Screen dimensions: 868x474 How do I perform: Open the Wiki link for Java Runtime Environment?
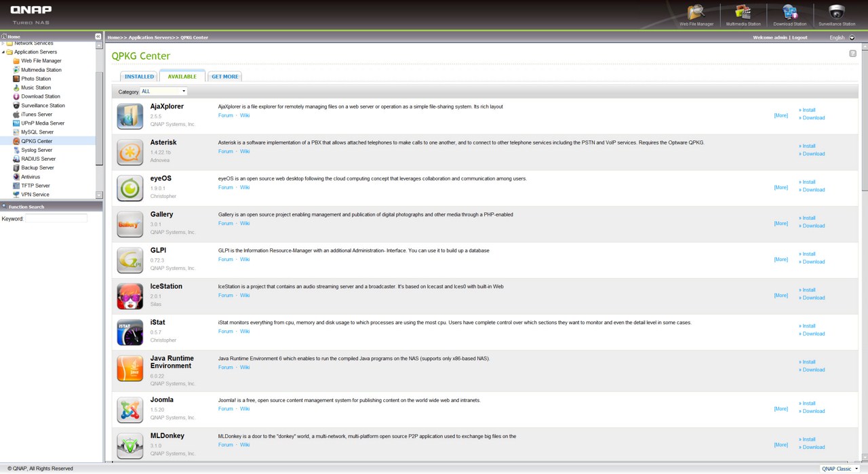click(x=245, y=368)
